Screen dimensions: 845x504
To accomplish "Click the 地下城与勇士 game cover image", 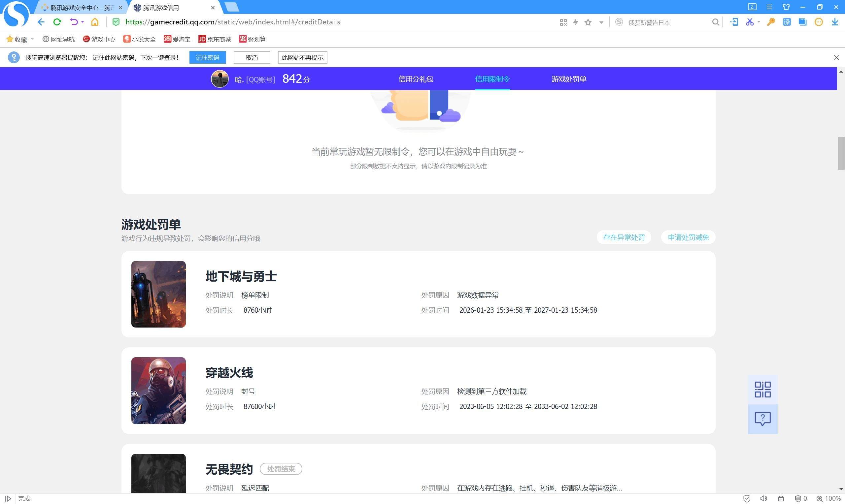I will [x=159, y=294].
